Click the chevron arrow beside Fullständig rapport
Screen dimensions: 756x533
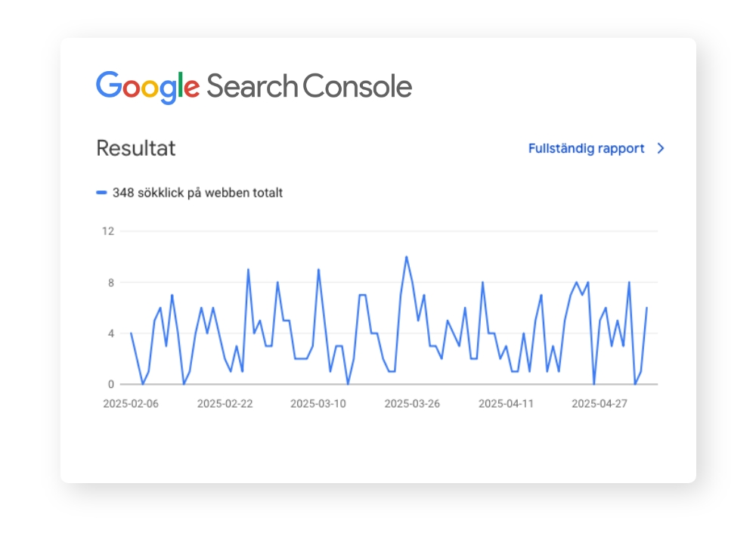coord(661,149)
